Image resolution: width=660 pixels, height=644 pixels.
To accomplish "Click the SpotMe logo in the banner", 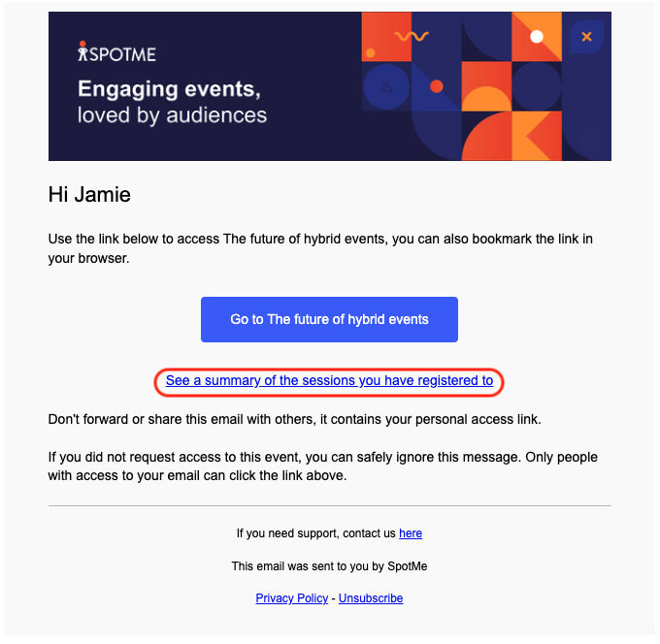I will pyautogui.click(x=116, y=51).
